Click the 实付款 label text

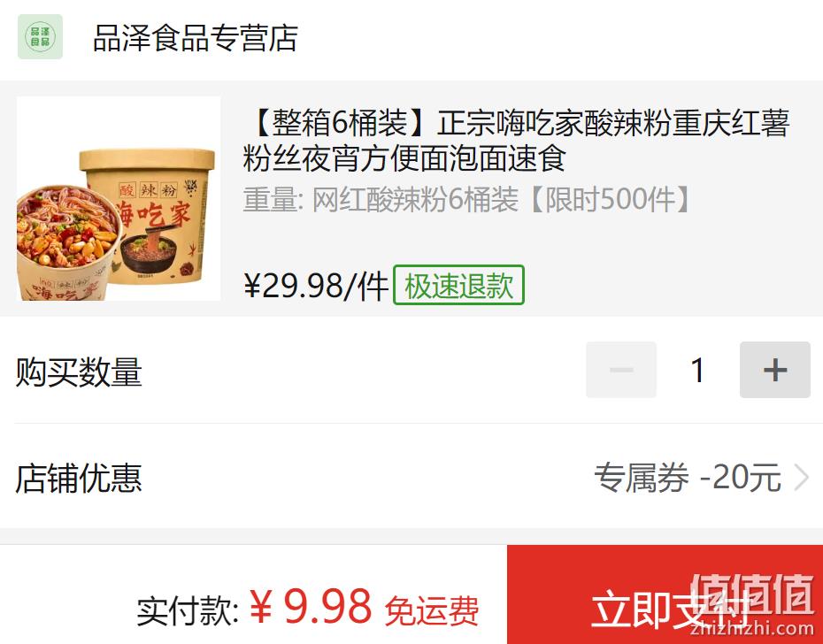click(x=188, y=611)
